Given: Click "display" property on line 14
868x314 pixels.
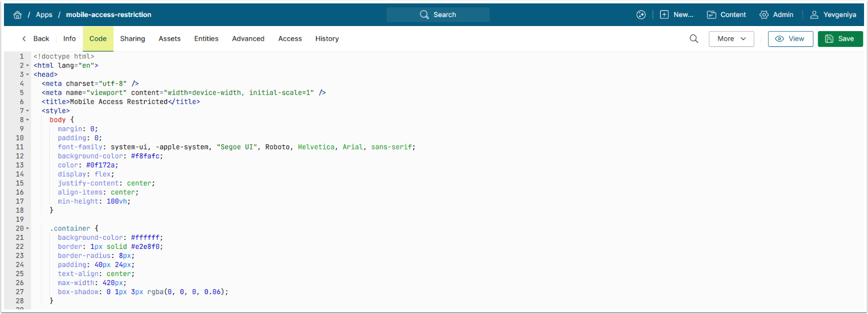Looking at the screenshot, I should [72, 174].
